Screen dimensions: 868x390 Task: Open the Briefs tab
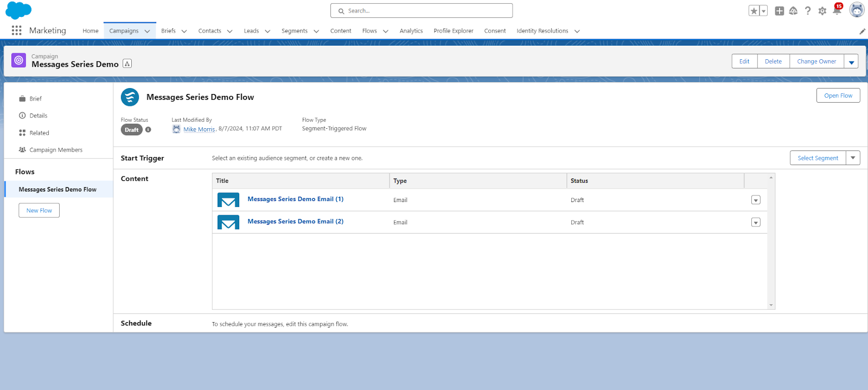(168, 31)
